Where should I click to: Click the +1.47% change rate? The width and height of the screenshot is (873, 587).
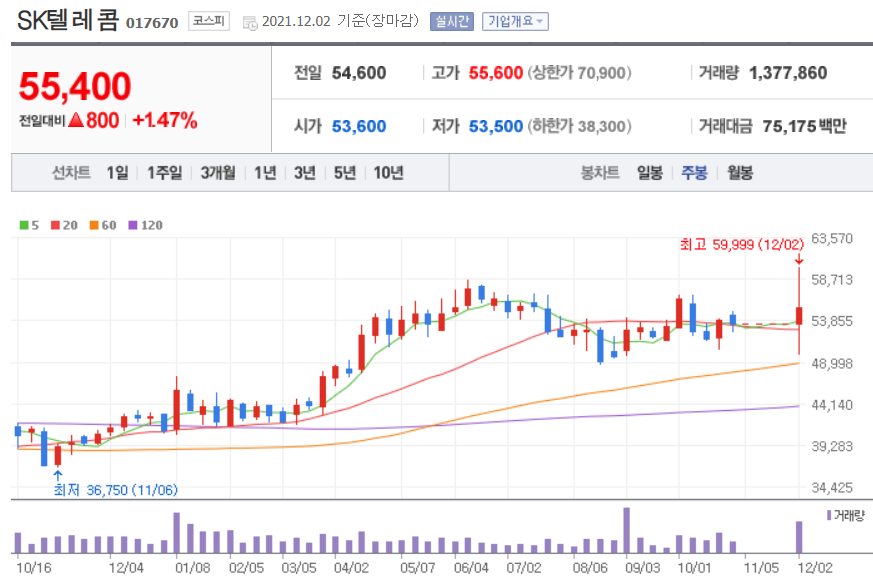click(x=165, y=120)
